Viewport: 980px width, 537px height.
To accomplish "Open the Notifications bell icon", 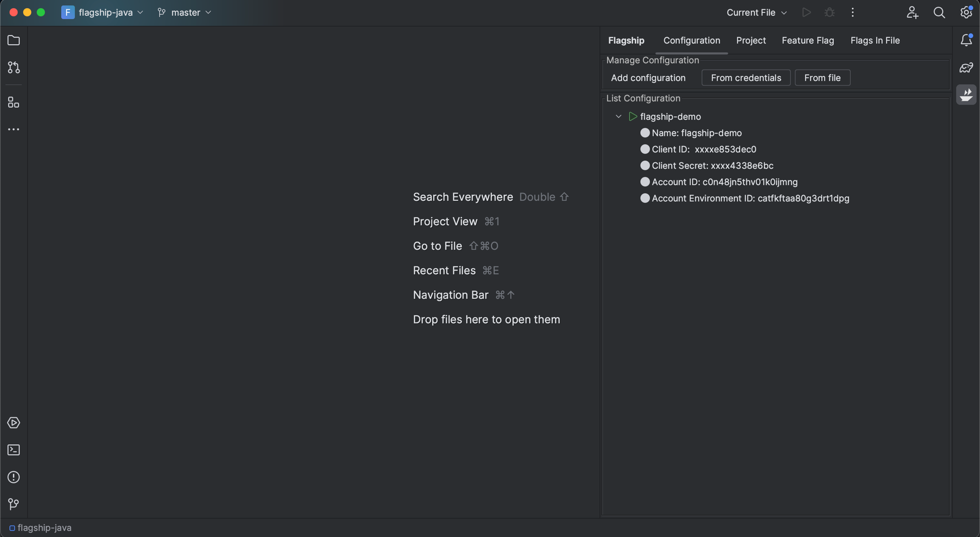I will [x=966, y=40].
